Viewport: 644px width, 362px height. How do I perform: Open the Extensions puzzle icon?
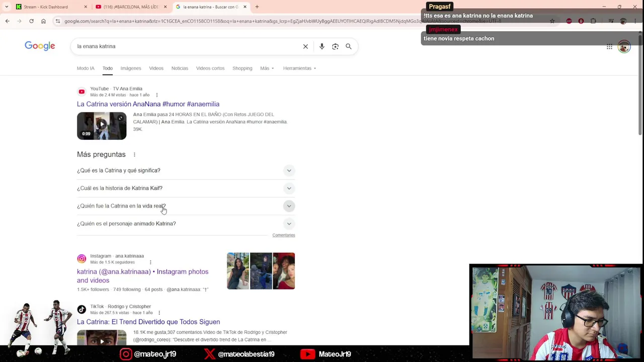(x=593, y=21)
